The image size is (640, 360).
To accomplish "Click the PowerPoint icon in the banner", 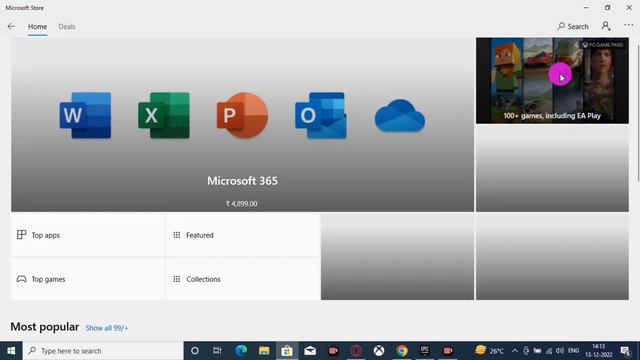I will tap(242, 116).
